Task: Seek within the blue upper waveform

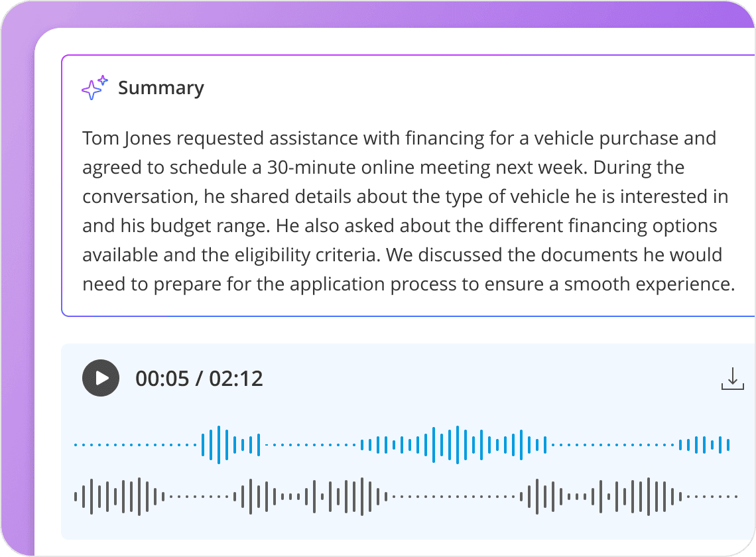Action: pos(402,445)
